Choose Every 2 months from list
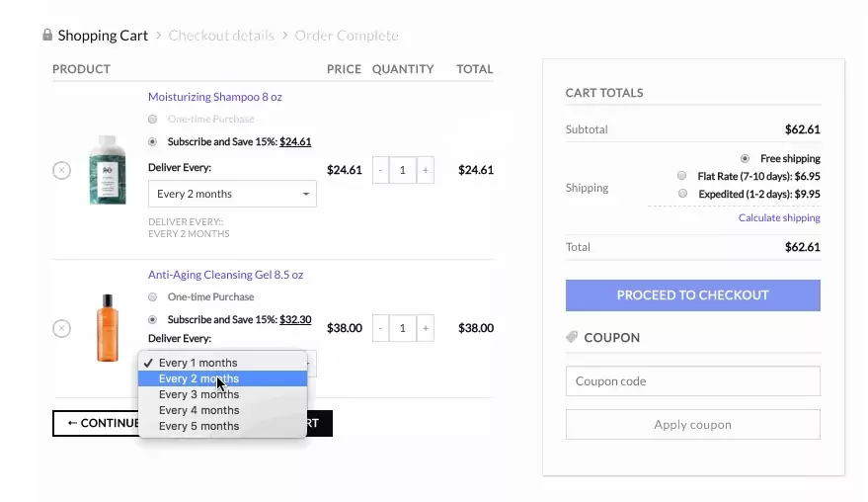The height and width of the screenshot is (502, 868). click(198, 378)
